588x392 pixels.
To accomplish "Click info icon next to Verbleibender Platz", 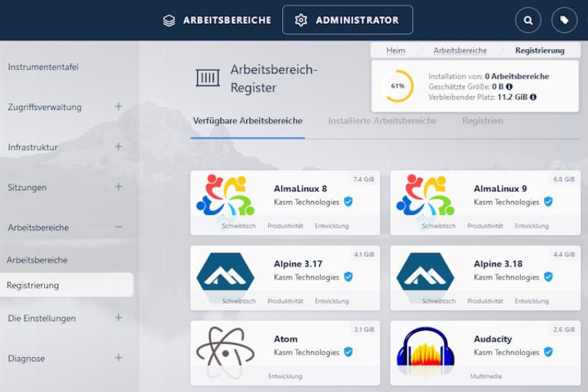I will click(533, 97).
